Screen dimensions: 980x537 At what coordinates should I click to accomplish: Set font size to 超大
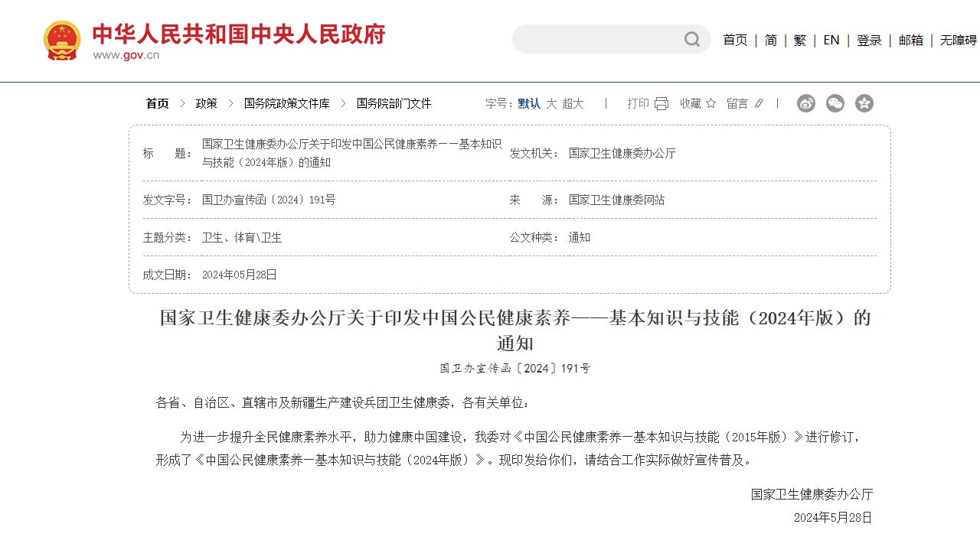coord(573,103)
